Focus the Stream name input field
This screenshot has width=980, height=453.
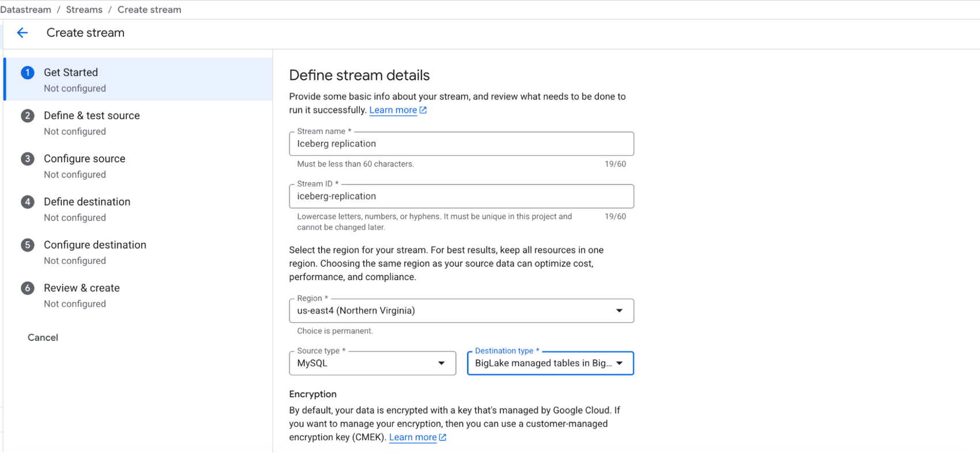pos(461,144)
